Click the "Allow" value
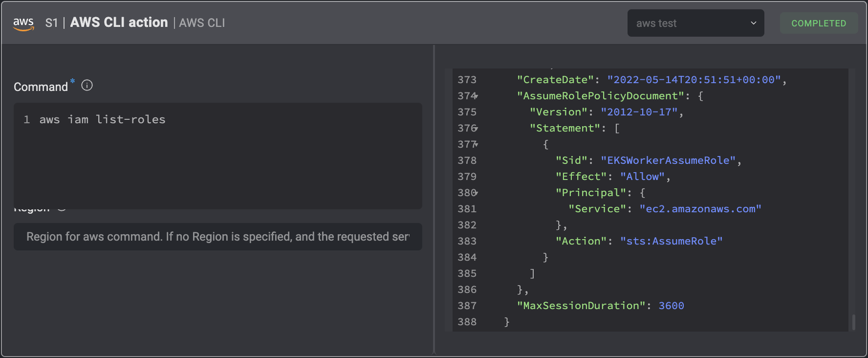The image size is (868, 358). 643,177
